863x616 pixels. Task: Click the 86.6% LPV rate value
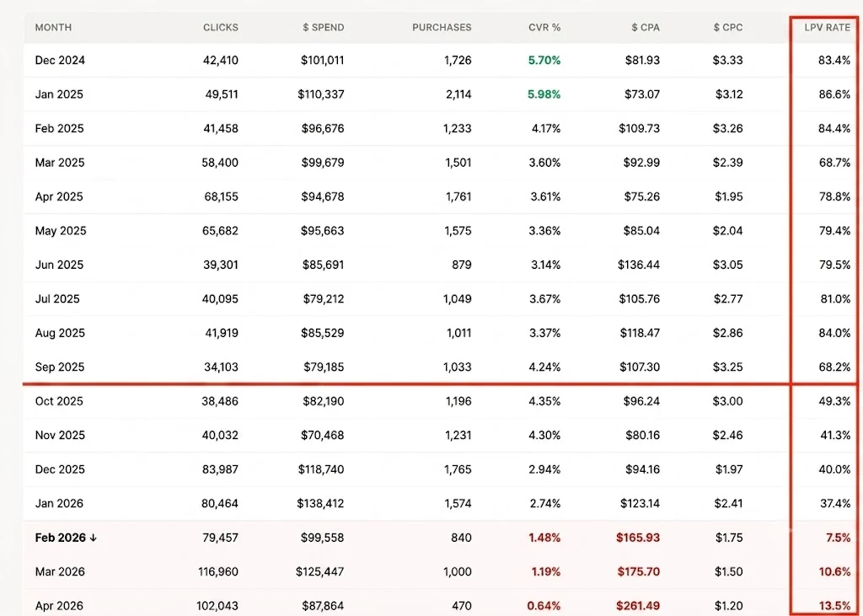pyautogui.click(x=835, y=94)
